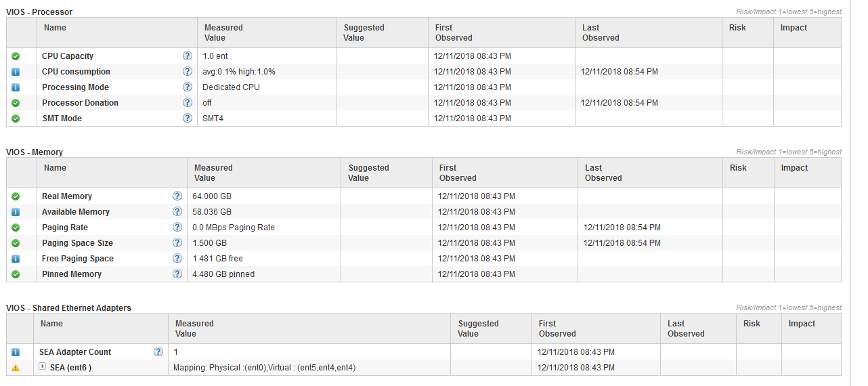Open help icon for Processor Donation

tap(187, 103)
